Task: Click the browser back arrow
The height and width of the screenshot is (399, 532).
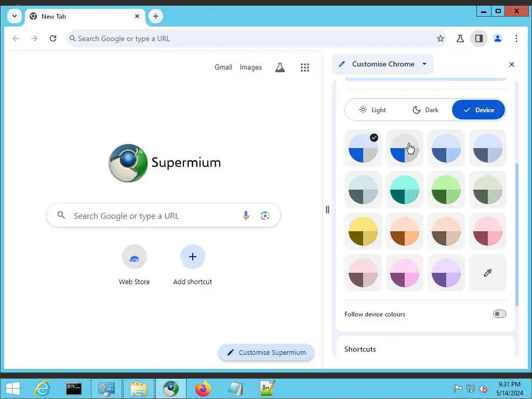Action: click(16, 38)
